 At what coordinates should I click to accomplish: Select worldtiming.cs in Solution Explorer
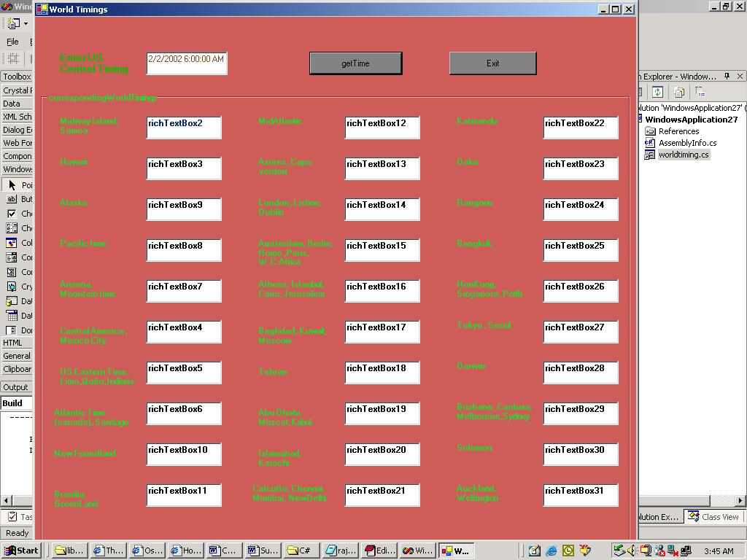(684, 155)
